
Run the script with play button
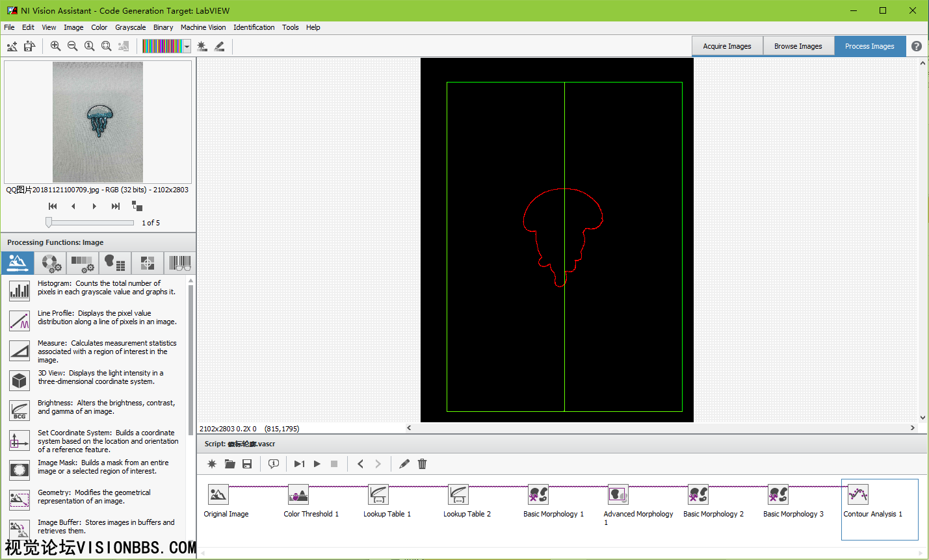pos(317,464)
